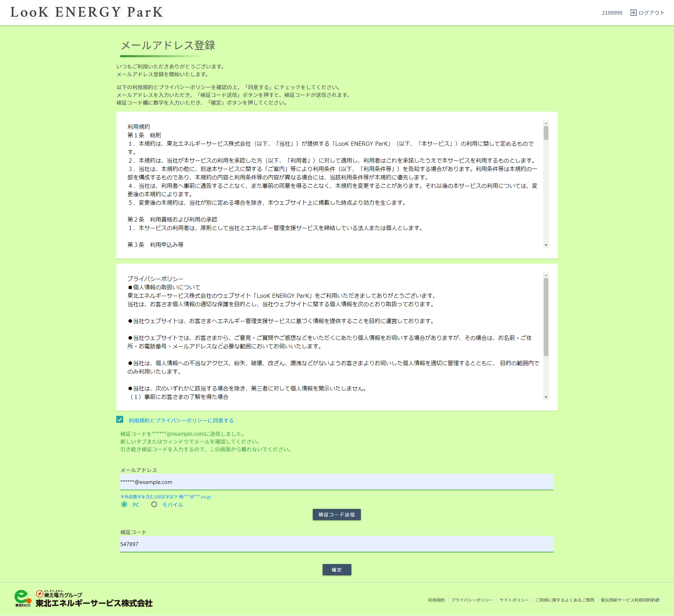Click scrollbar thumb in プライバシーポリシー box
Image resolution: width=674 pixels, height=616 pixels.
546,317
